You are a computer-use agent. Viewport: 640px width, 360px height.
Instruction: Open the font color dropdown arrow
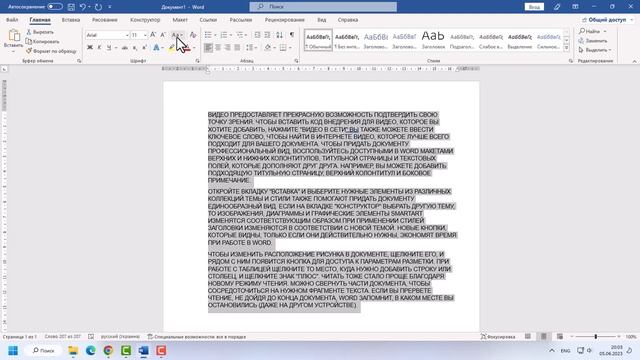point(194,48)
